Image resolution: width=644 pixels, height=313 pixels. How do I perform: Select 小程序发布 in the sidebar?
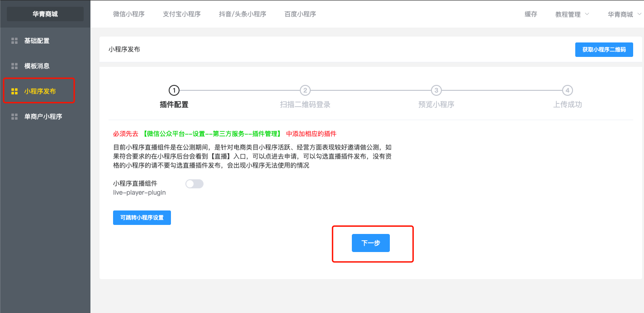point(45,91)
